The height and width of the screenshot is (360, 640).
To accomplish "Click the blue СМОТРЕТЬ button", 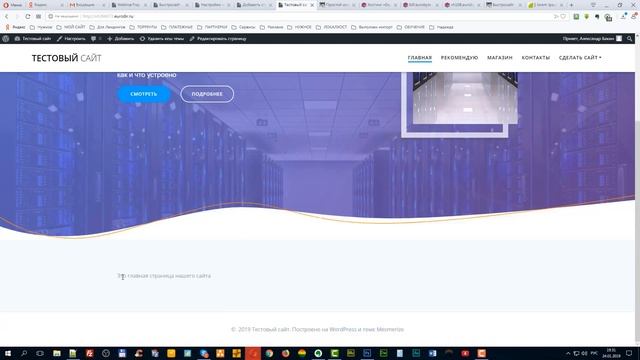I will tap(144, 94).
